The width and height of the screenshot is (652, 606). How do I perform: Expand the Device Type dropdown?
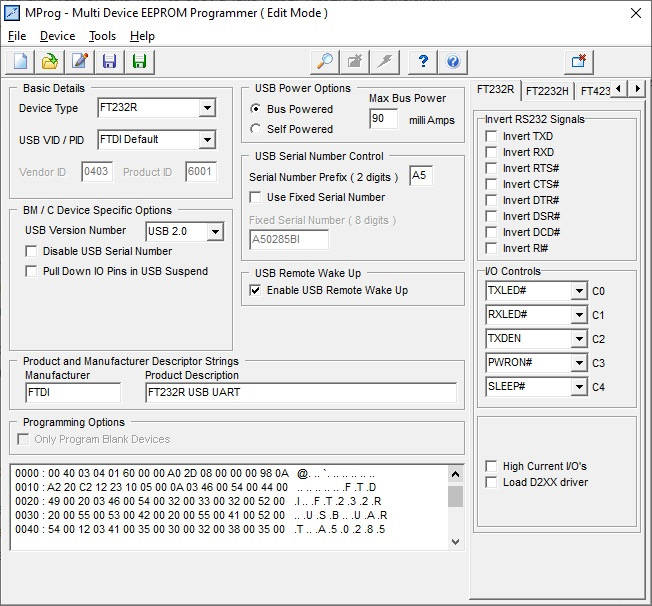coord(207,108)
